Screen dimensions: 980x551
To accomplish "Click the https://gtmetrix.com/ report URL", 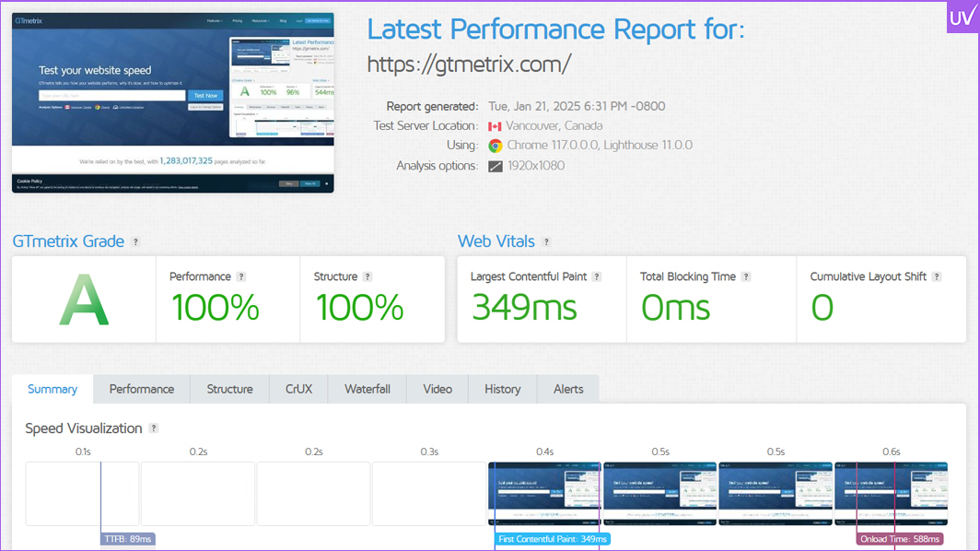I will click(x=469, y=64).
